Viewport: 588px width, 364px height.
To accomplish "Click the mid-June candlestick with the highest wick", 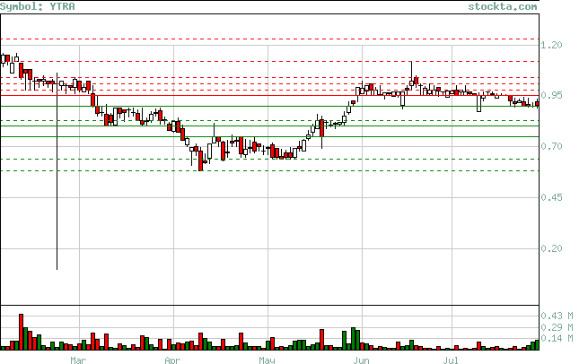I will pos(411,75).
